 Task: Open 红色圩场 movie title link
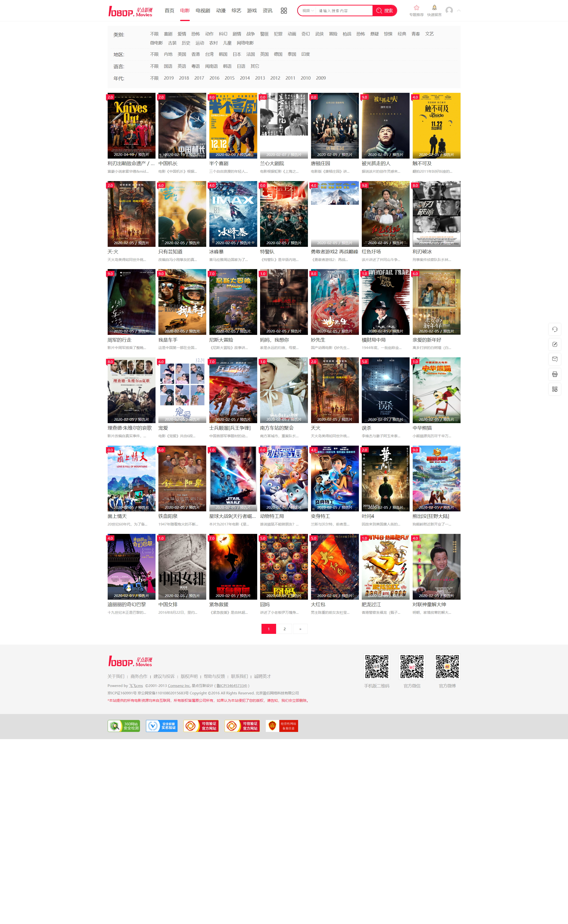371,252
